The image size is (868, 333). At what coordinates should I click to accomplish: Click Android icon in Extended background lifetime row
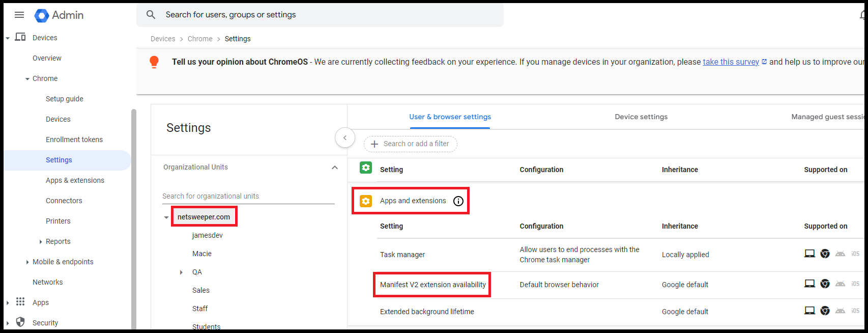[x=841, y=311]
